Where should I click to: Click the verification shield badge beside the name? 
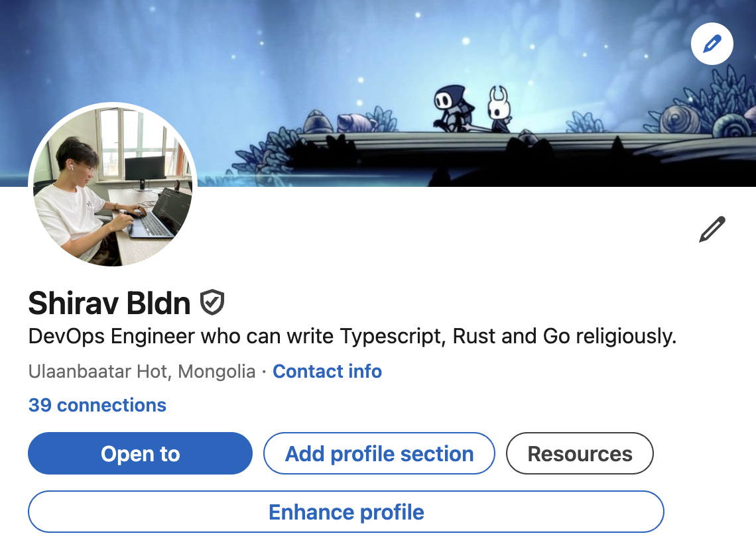212,302
